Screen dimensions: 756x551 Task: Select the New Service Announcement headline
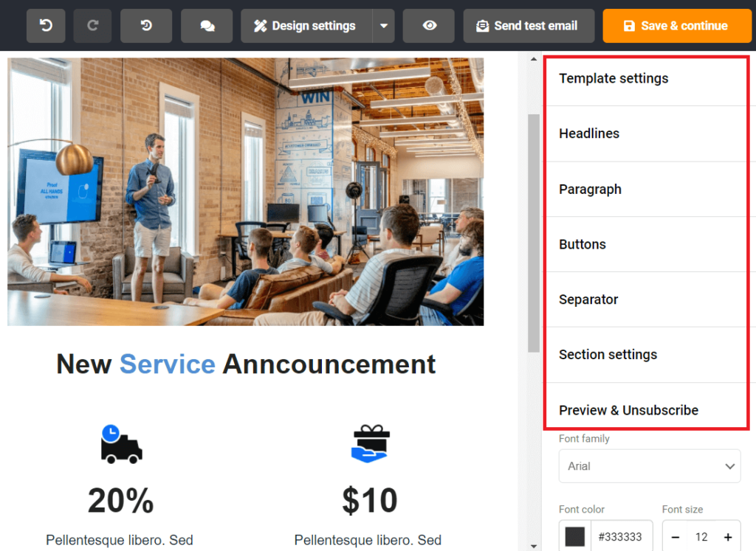[246, 364]
